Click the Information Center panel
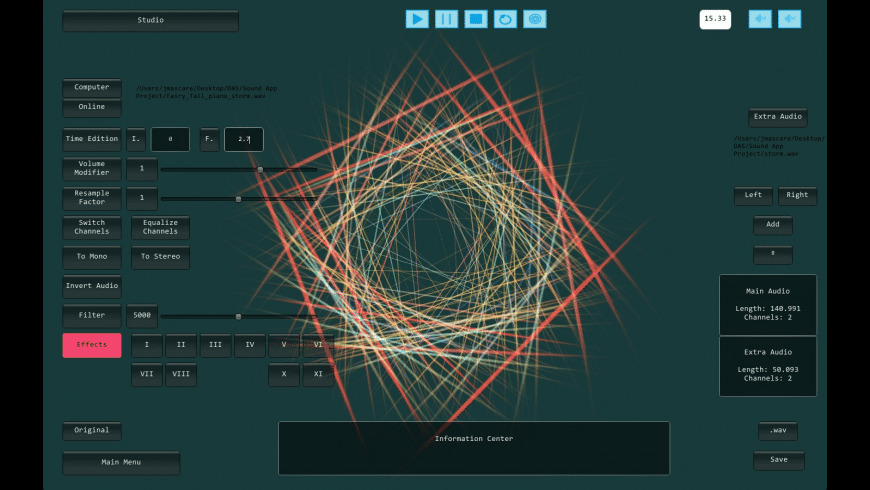 coord(474,448)
